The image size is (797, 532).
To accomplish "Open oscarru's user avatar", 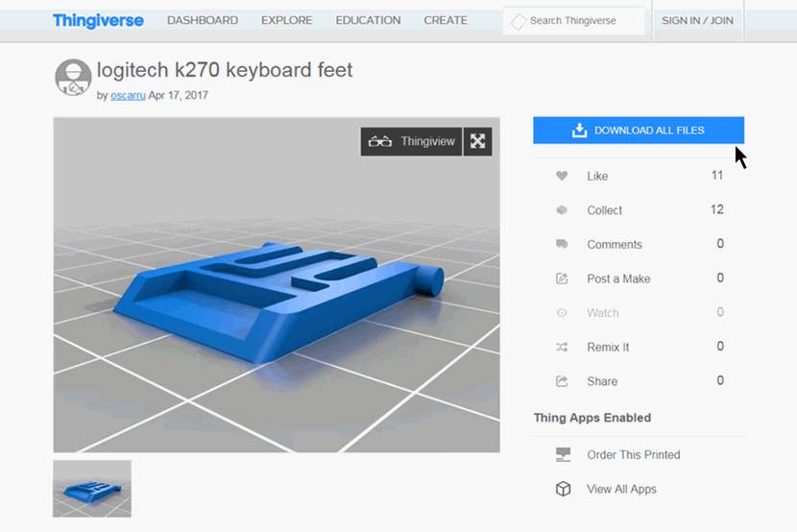I will [x=73, y=77].
